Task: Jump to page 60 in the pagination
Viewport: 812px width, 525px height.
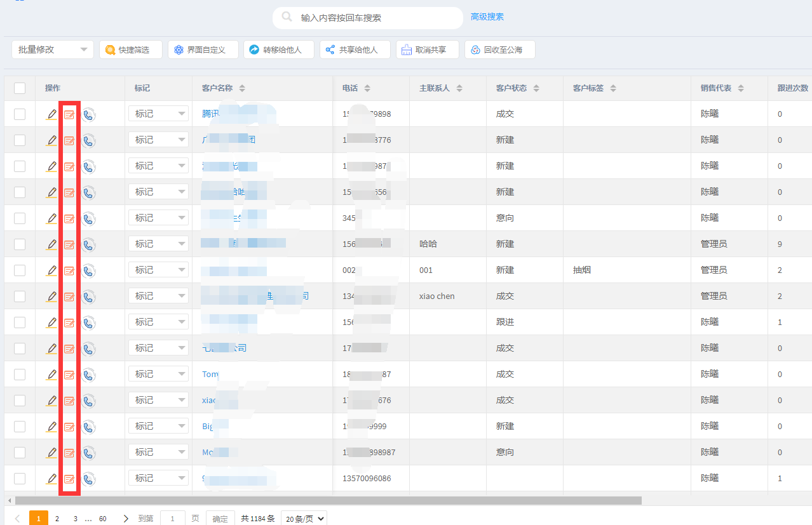Action: 103,519
